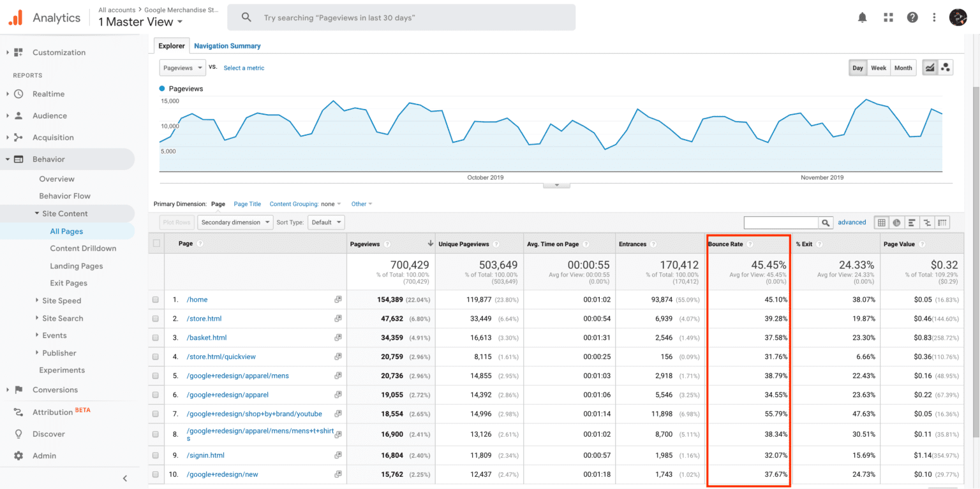
Task: Sort by the Entrances column header
Action: (632, 244)
